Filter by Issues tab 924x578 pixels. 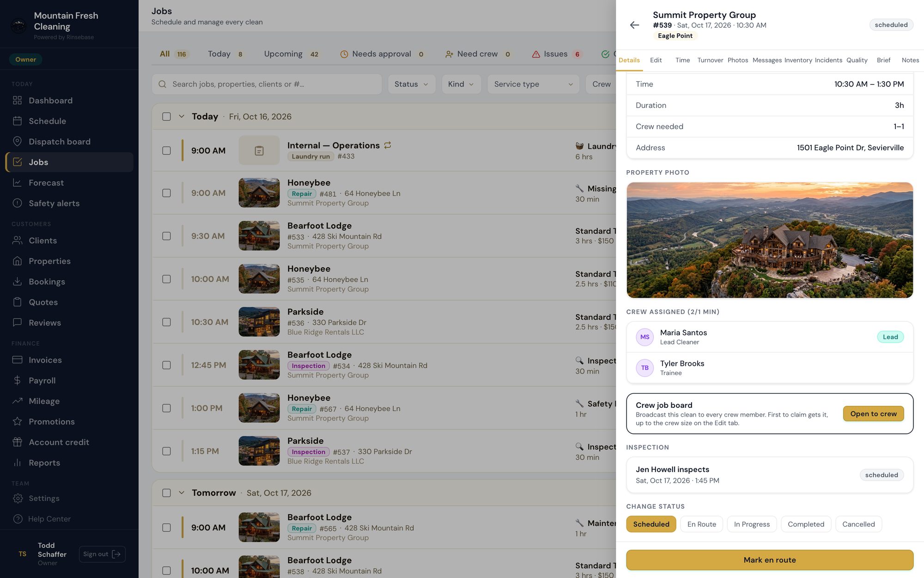point(556,54)
